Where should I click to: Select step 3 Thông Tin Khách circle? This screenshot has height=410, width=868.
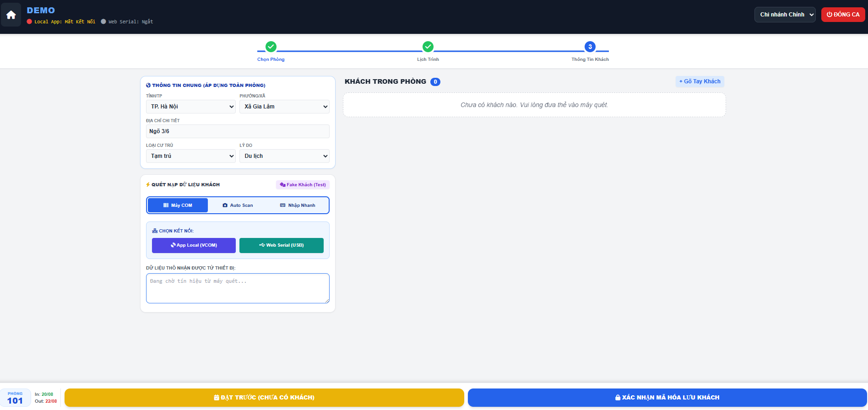(590, 47)
